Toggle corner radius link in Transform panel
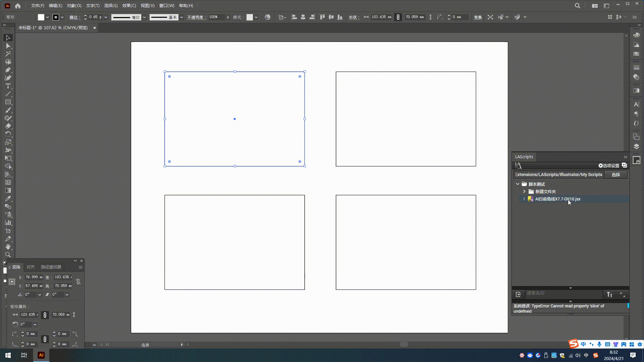644x362 pixels. [45, 339]
